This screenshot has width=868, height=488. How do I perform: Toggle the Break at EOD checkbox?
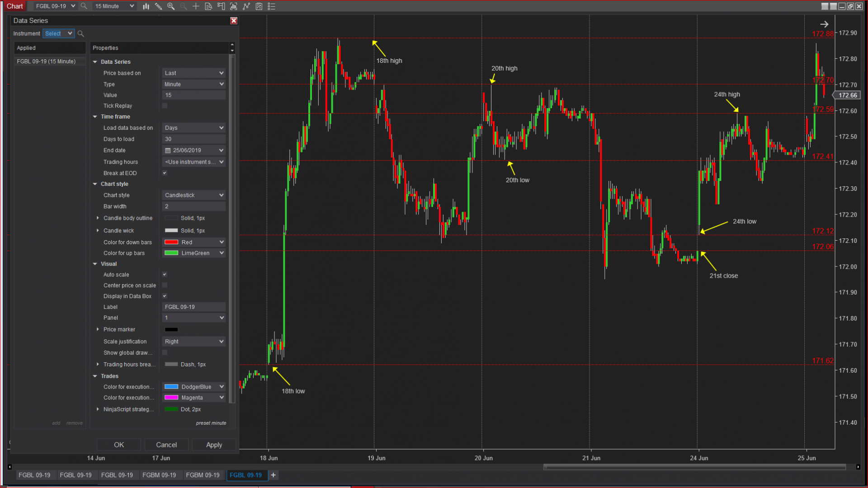(x=165, y=173)
